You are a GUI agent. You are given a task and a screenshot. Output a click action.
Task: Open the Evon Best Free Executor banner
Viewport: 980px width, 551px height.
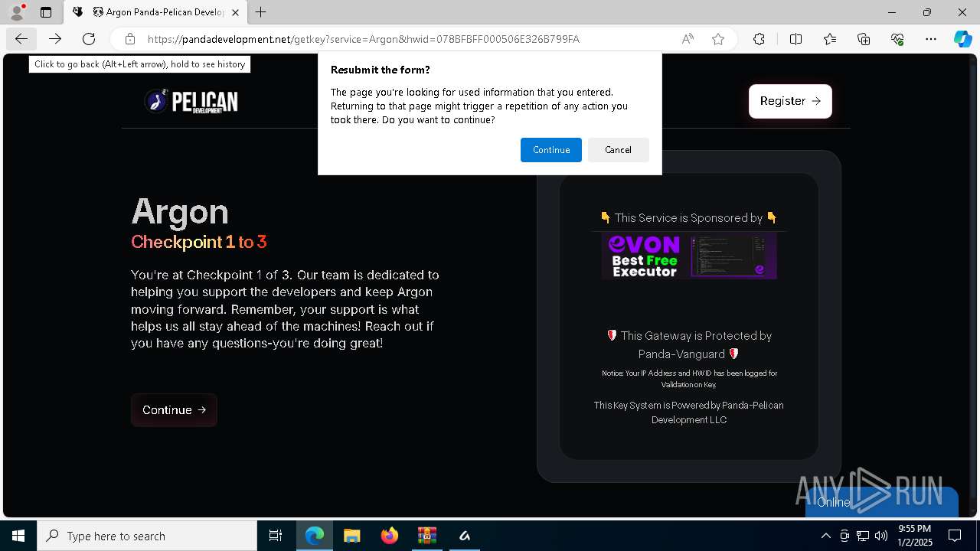[x=689, y=256]
